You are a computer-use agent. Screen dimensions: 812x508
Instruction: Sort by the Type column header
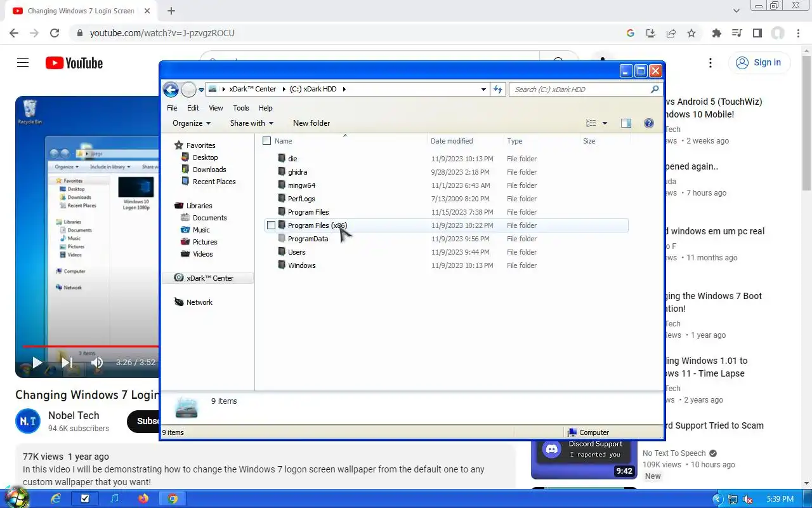tap(514, 141)
